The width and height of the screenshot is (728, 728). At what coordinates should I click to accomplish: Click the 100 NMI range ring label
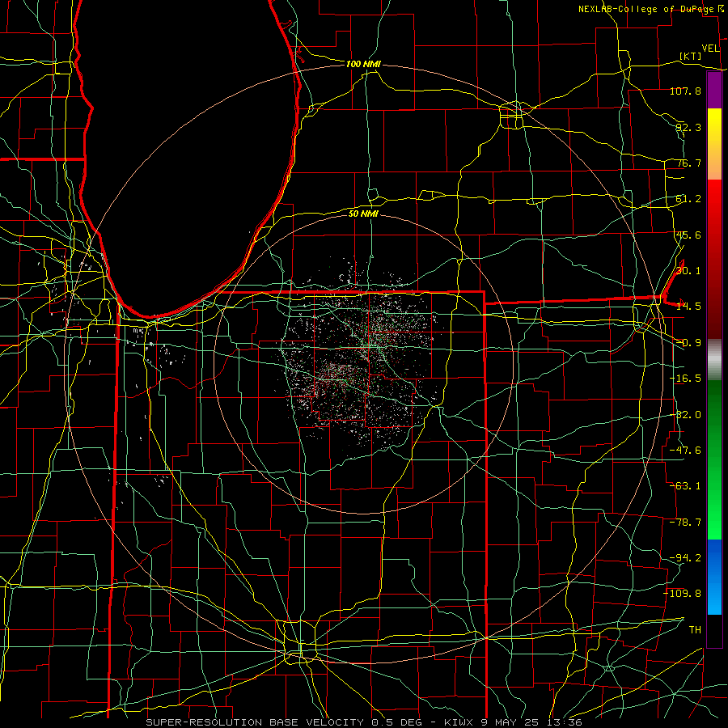pyautogui.click(x=363, y=64)
